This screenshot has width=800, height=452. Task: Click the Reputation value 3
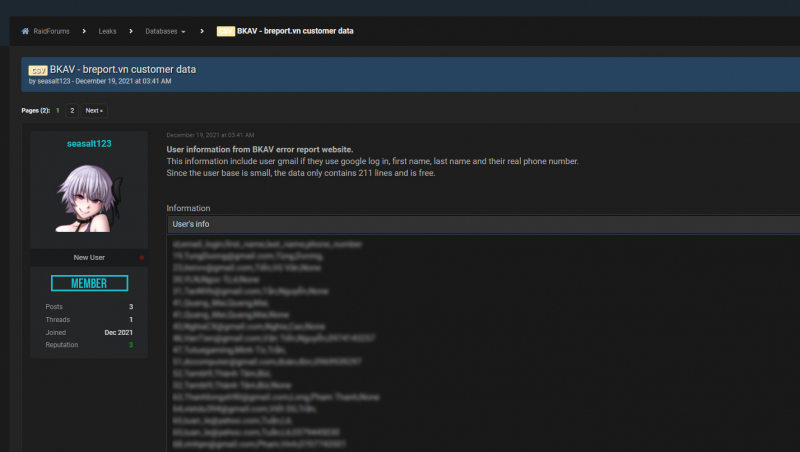pyautogui.click(x=131, y=345)
